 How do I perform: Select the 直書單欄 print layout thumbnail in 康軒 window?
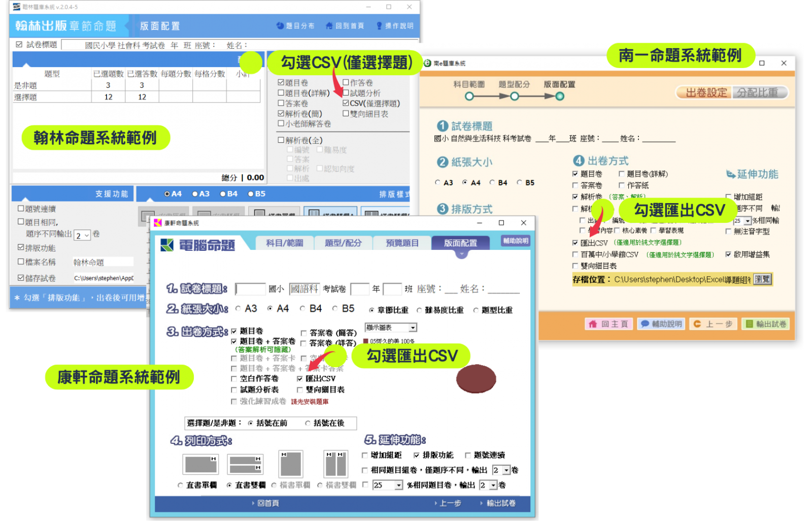pos(200,464)
